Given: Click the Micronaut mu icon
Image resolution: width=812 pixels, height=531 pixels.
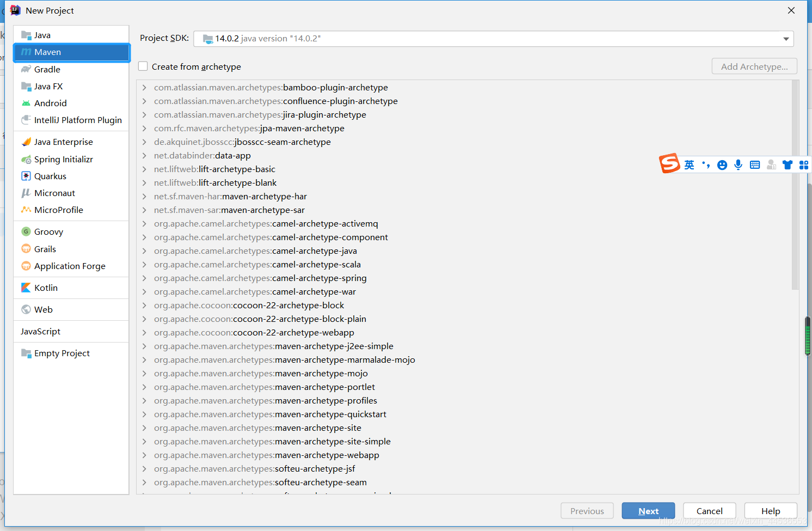Looking at the screenshot, I should (x=26, y=193).
